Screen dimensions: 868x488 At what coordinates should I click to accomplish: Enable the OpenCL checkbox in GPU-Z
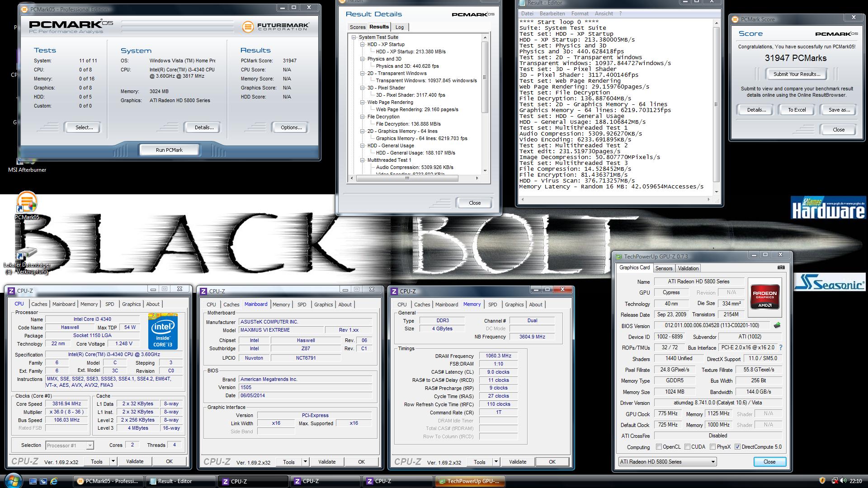pyautogui.click(x=659, y=447)
